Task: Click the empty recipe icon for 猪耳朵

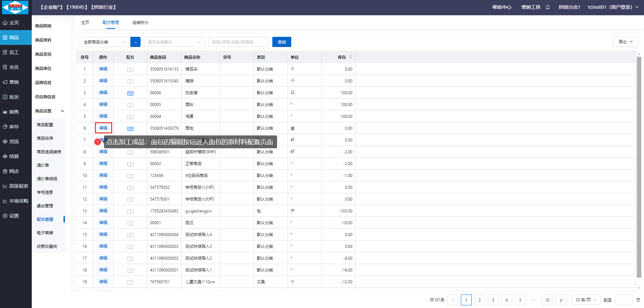Action: point(130,70)
